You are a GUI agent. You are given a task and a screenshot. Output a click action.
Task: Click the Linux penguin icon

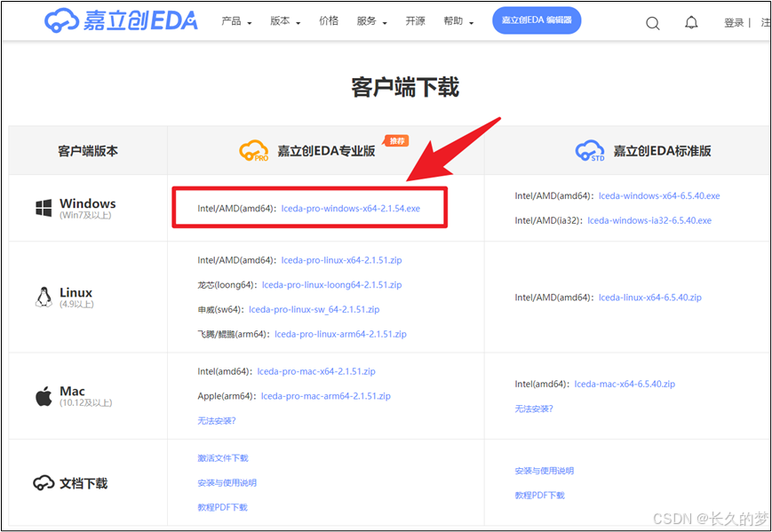[44, 297]
